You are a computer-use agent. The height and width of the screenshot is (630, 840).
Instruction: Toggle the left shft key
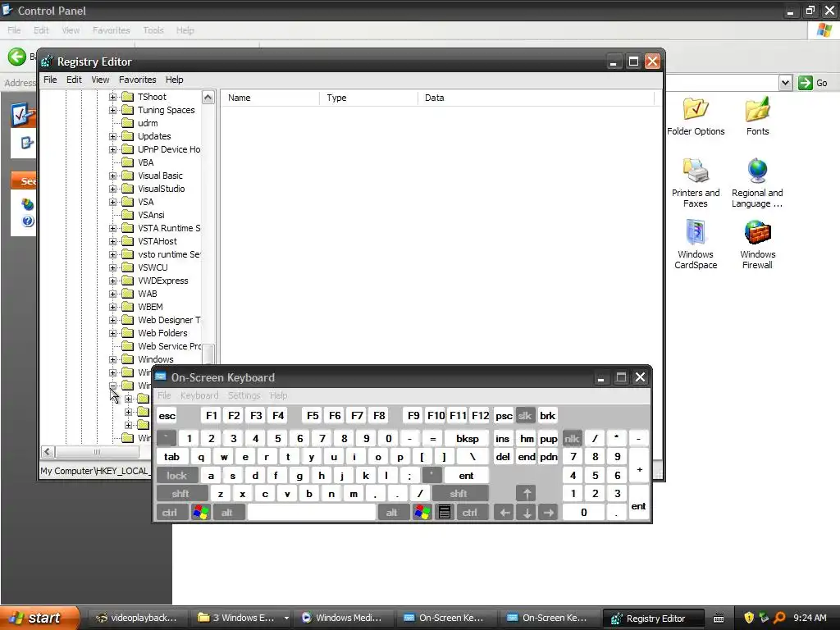pyautogui.click(x=181, y=493)
